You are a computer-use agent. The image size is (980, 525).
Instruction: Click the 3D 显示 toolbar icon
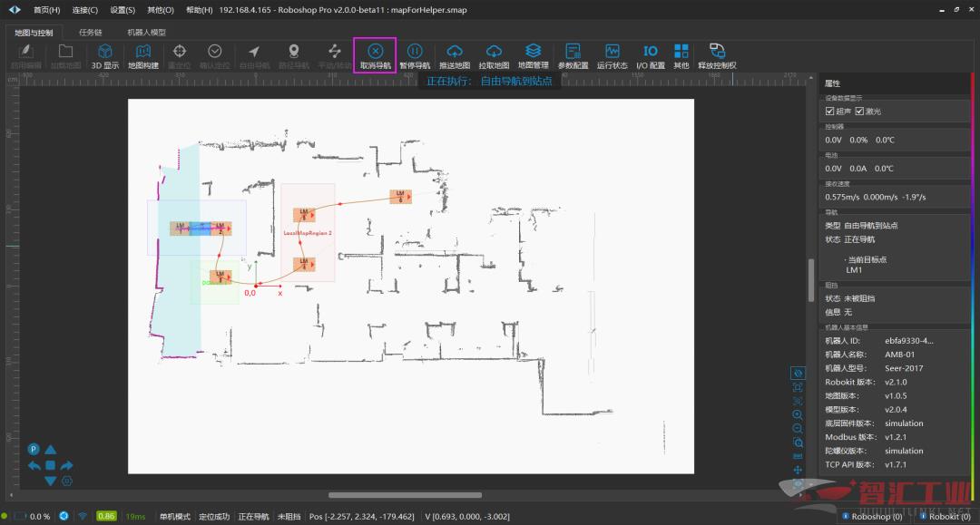click(x=105, y=55)
